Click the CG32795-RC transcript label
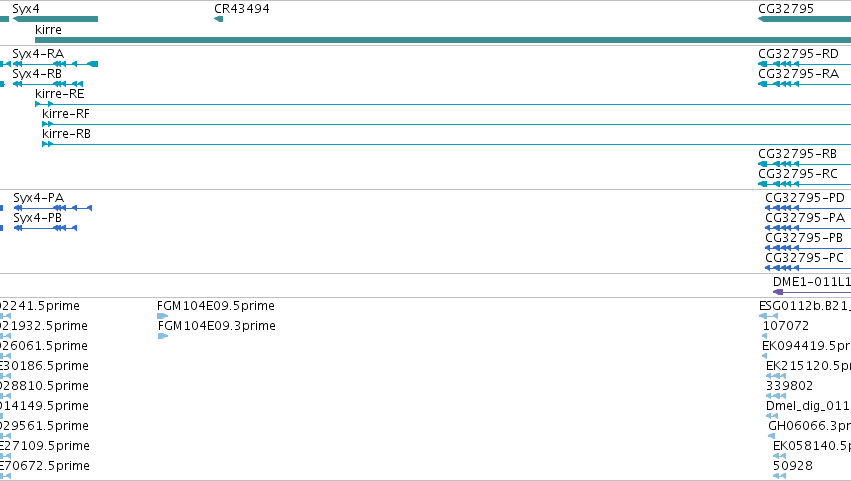 point(798,174)
